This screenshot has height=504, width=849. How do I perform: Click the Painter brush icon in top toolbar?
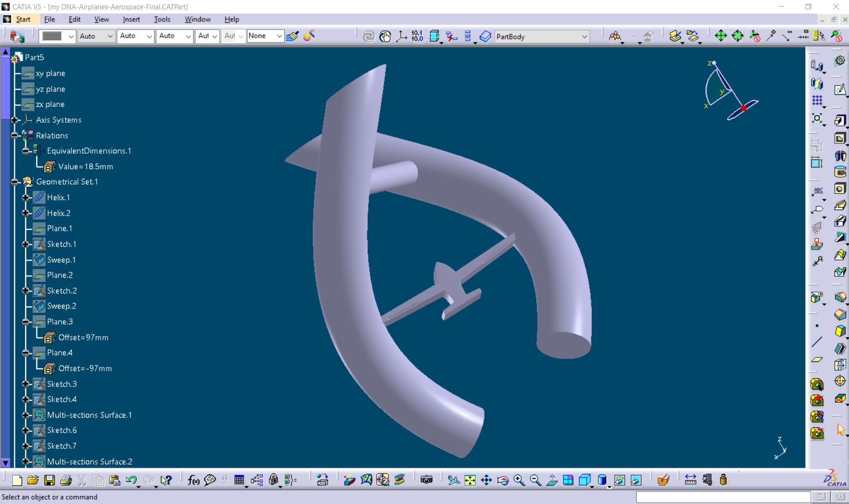(x=293, y=36)
